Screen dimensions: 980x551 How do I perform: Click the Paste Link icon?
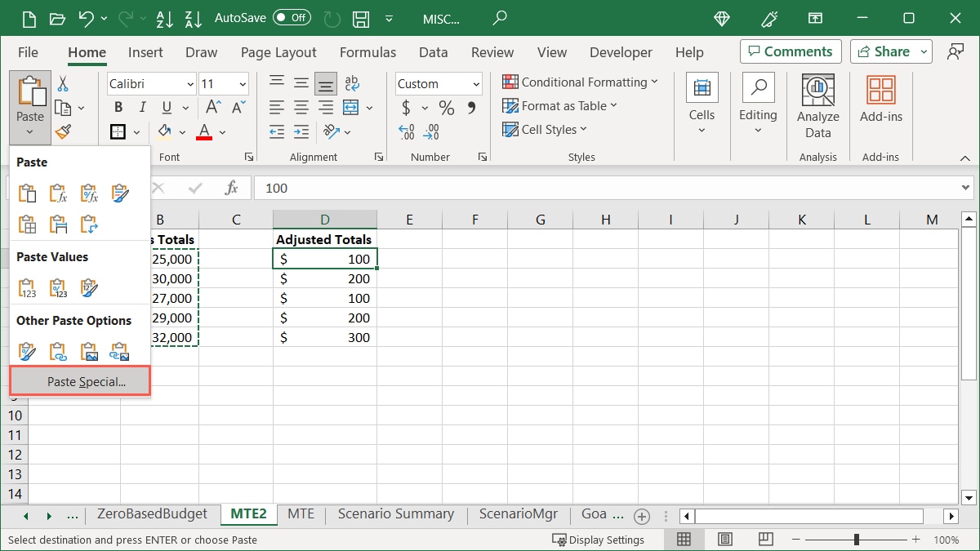(58, 352)
